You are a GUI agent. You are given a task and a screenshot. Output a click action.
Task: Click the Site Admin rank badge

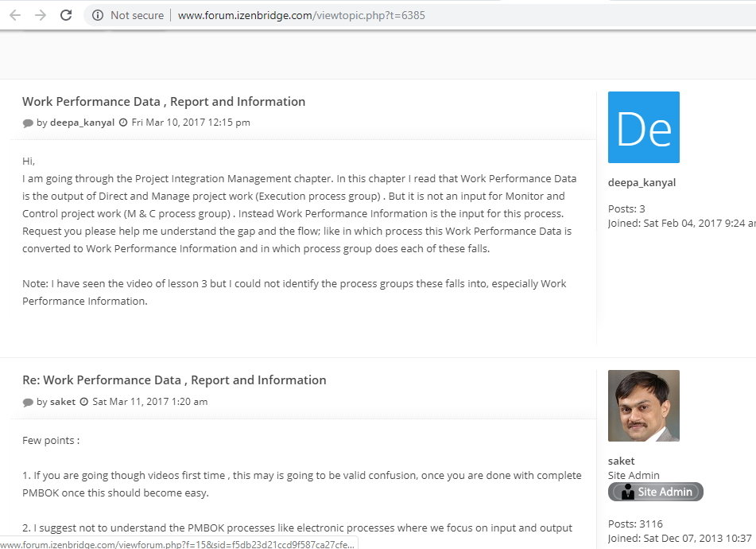tap(655, 492)
